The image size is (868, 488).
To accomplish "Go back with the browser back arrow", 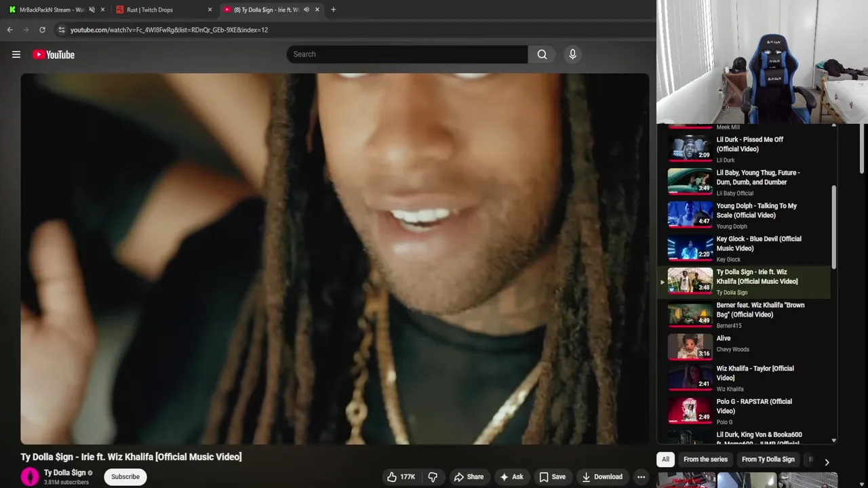I will (9, 30).
